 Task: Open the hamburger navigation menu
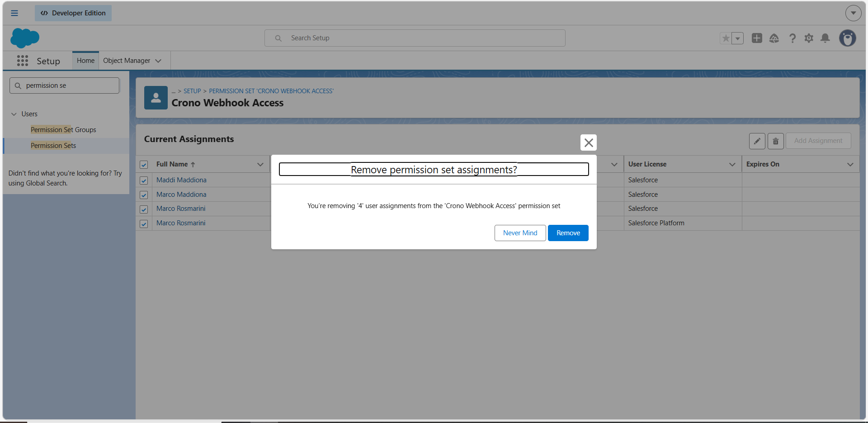click(x=14, y=13)
